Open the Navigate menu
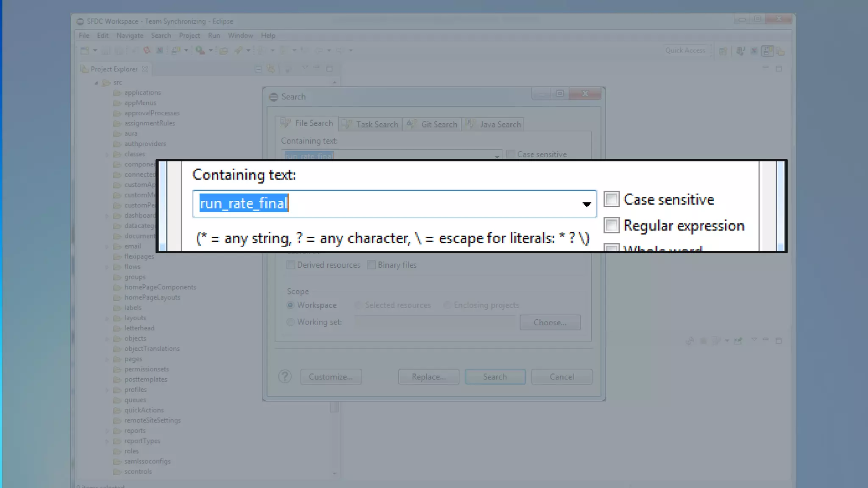The image size is (868, 488). pos(130,36)
